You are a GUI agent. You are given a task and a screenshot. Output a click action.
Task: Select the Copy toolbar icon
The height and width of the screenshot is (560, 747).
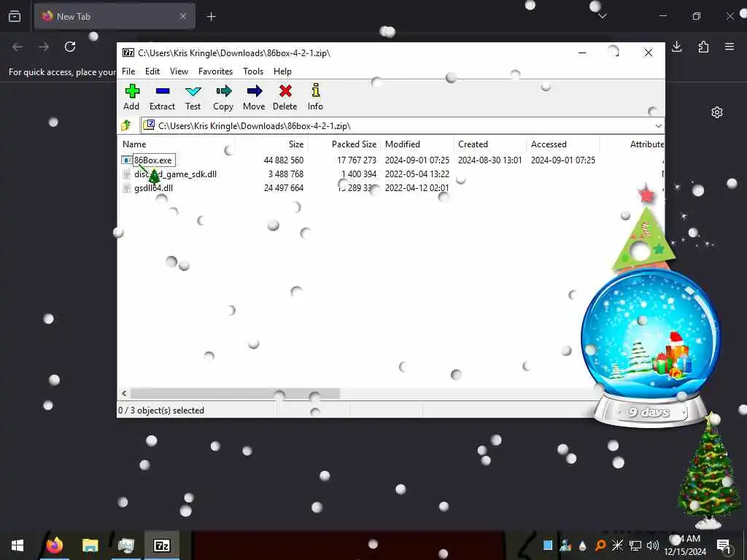(223, 91)
